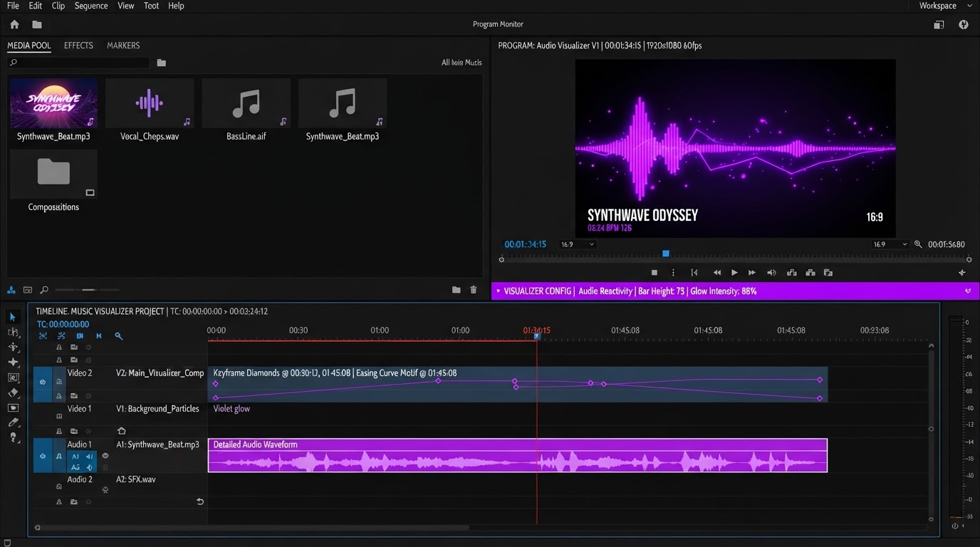Select the eraser tool in left toolbar
The height and width of the screenshot is (547, 980).
click(x=13, y=392)
